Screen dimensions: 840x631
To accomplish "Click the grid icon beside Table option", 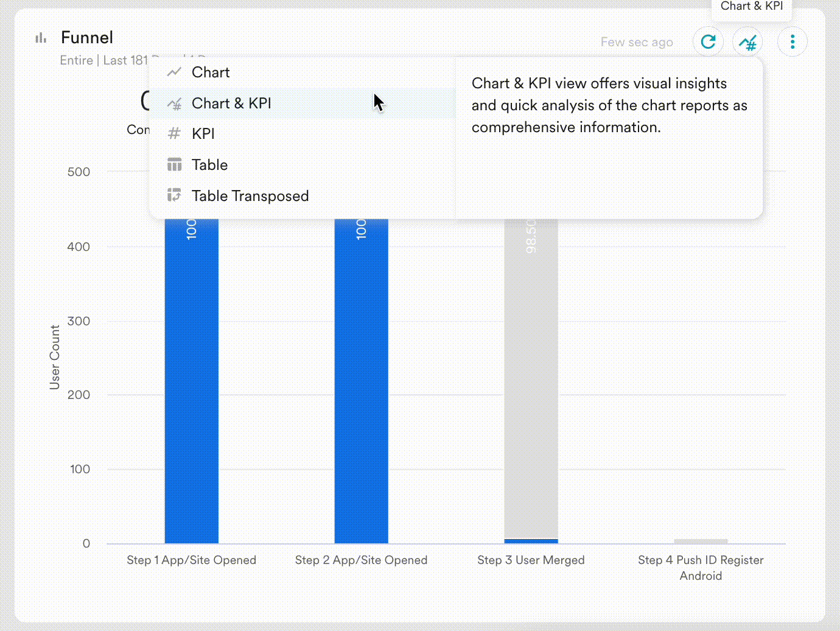I will tap(174, 164).
